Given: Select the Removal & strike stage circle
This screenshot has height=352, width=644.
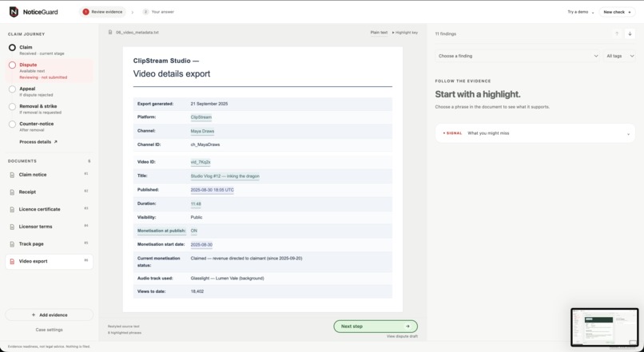Looking at the screenshot, I should (x=12, y=107).
